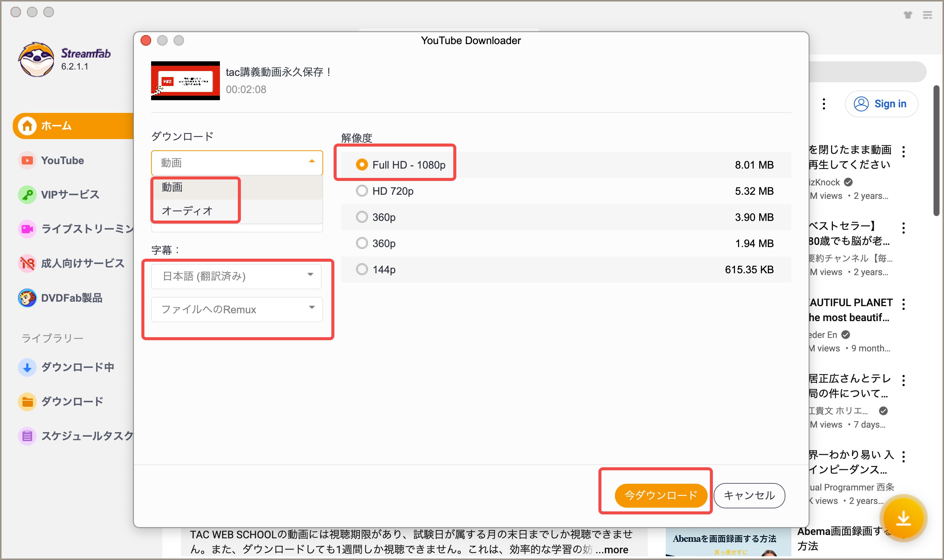Click the ライブストリーミング camera icon
This screenshot has width=944, height=560.
[27, 229]
